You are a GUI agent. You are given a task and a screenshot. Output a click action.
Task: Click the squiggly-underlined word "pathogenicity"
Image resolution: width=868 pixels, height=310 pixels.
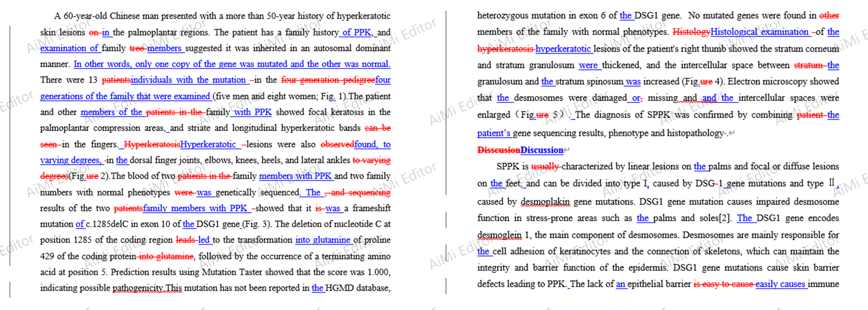click(x=137, y=288)
